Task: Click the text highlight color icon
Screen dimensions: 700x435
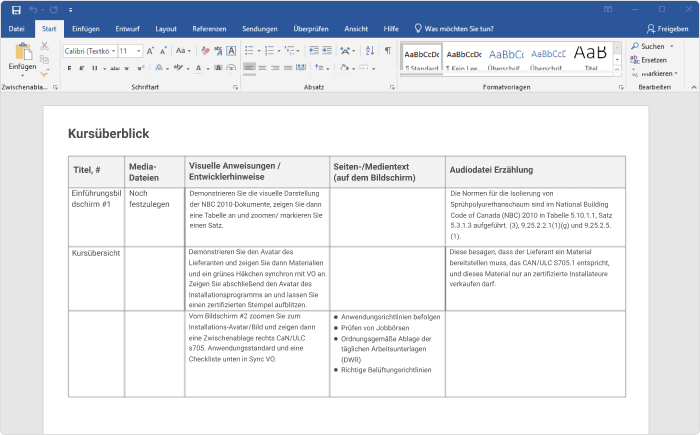Action: 179,68
